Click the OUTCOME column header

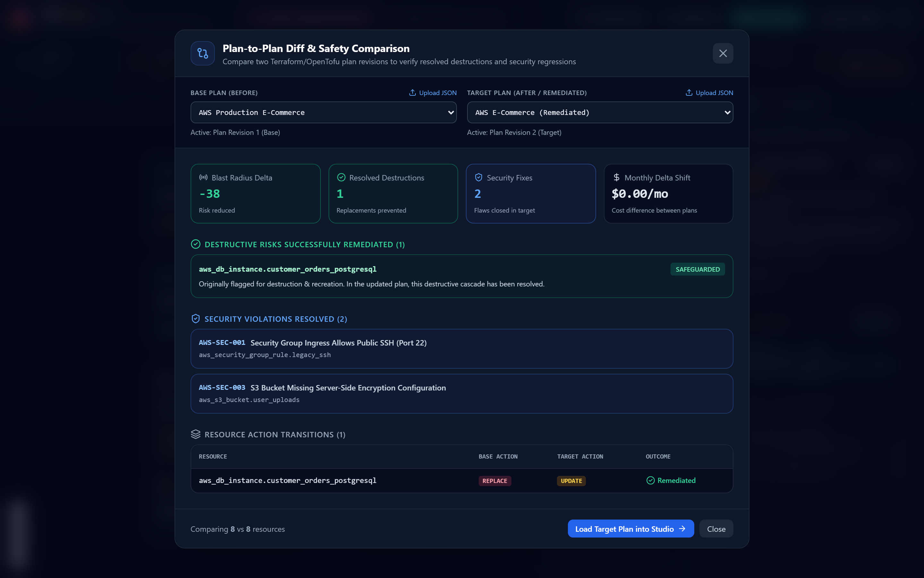pyautogui.click(x=658, y=456)
